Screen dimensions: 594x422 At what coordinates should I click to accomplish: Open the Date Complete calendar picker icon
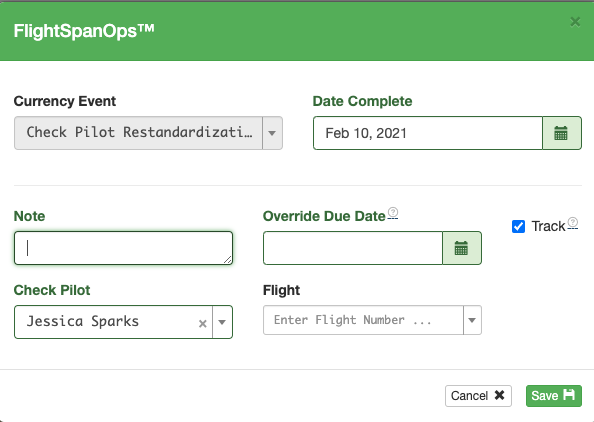coord(561,133)
